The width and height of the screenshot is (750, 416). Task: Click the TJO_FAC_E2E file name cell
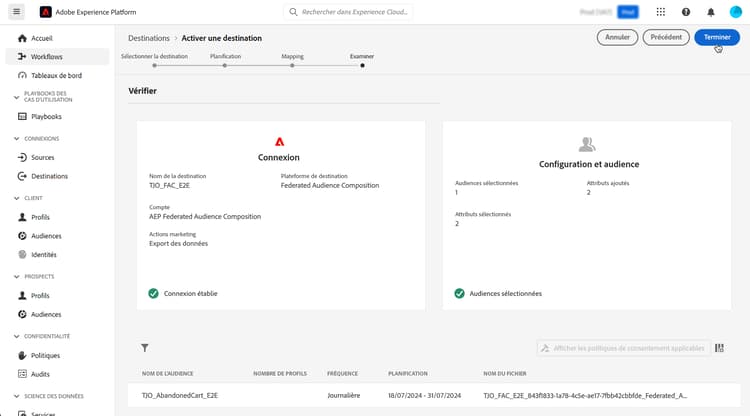click(585, 395)
